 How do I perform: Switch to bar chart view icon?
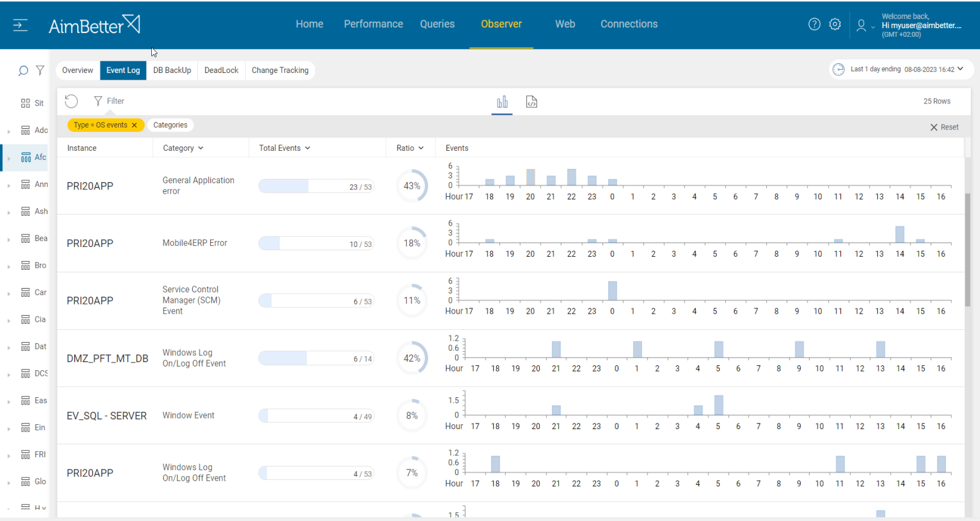point(502,102)
